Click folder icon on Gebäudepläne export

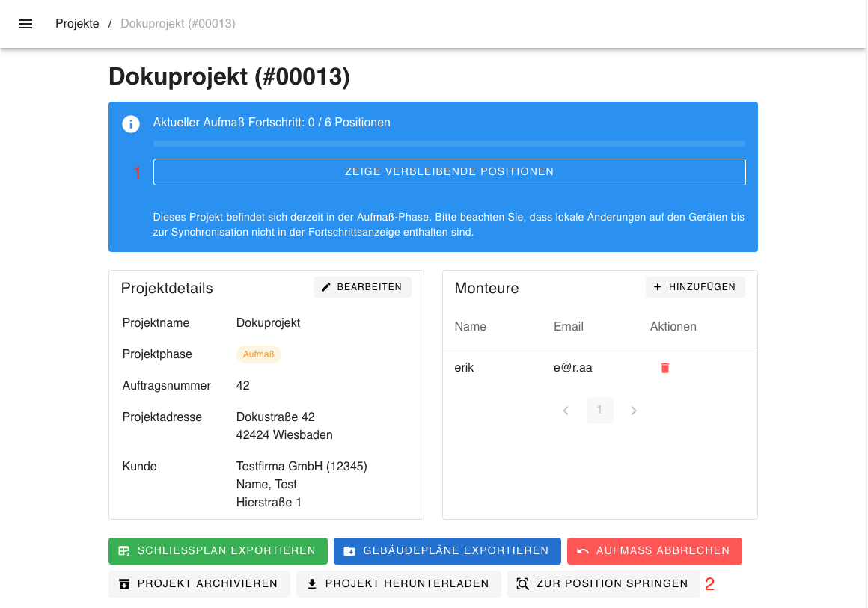[349, 551]
